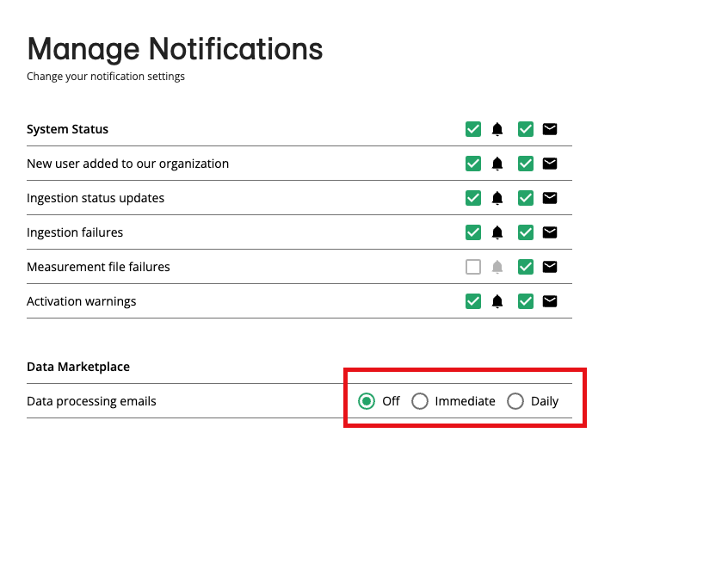Click the envelope icon for Activation warnings
This screenshot has height=569, width=728.
550,301
